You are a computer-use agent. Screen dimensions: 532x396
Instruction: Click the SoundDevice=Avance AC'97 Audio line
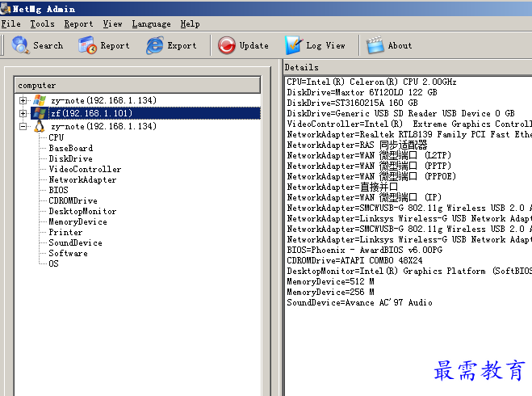click(359, 302)
